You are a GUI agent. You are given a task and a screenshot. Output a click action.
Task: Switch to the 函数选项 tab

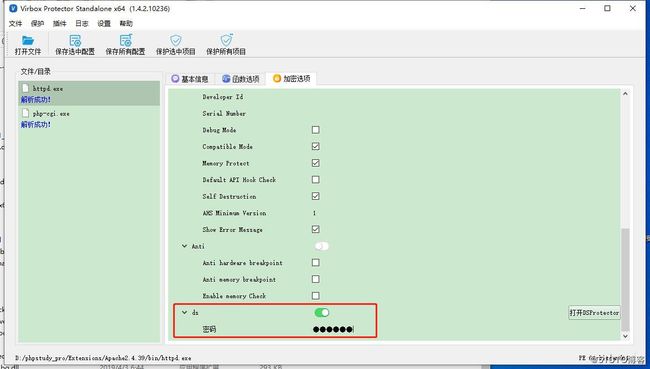(241, 79)
